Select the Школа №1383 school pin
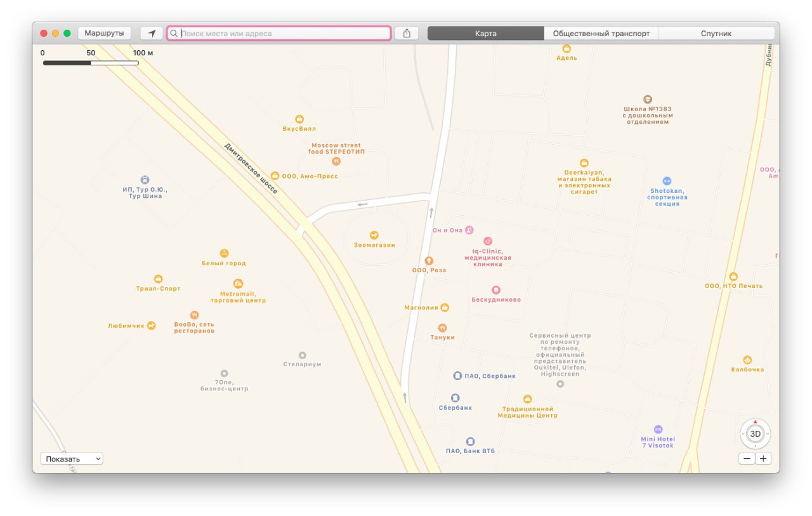Viewport: 812px width, 516px height. coord(647,99)
